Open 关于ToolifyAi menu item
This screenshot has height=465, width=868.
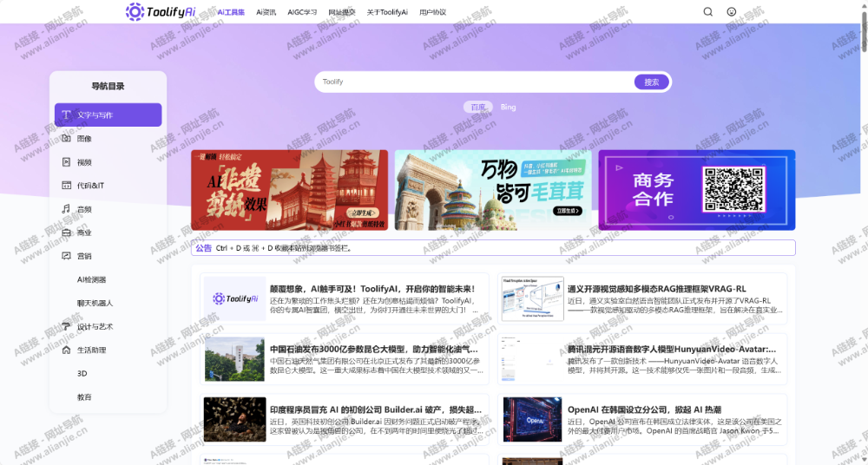coord(387,12)
